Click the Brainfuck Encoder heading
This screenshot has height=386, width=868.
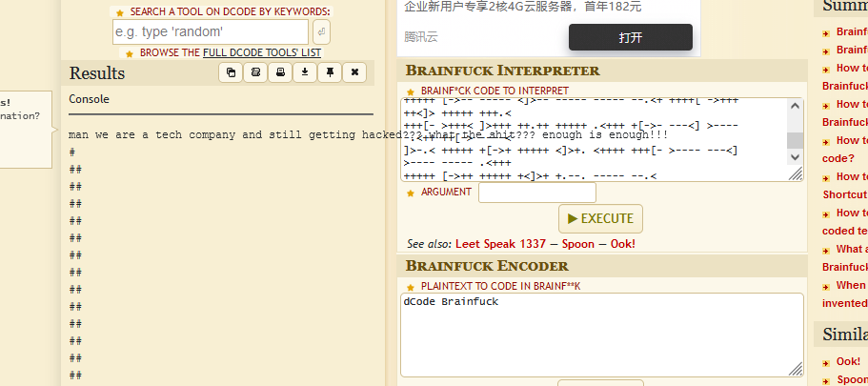[x=487, y=266]
